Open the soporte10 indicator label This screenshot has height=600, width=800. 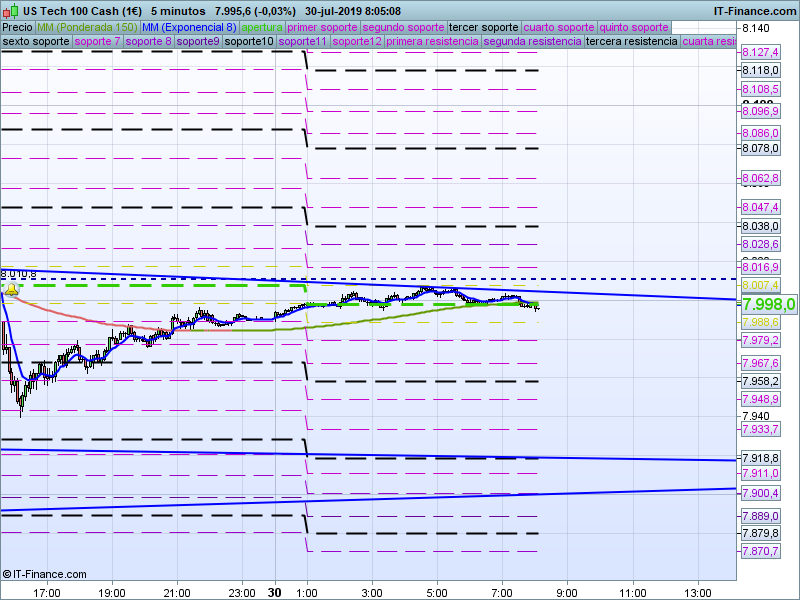click(248, 42)
